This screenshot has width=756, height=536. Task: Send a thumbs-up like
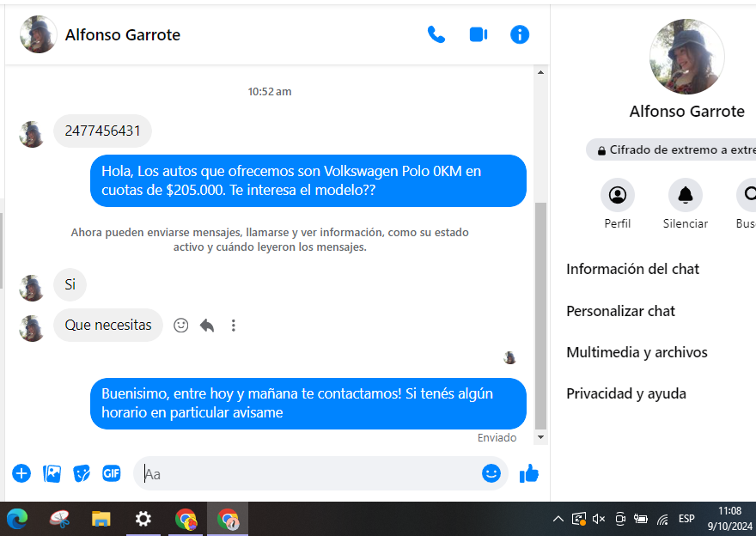click(529, 473)
